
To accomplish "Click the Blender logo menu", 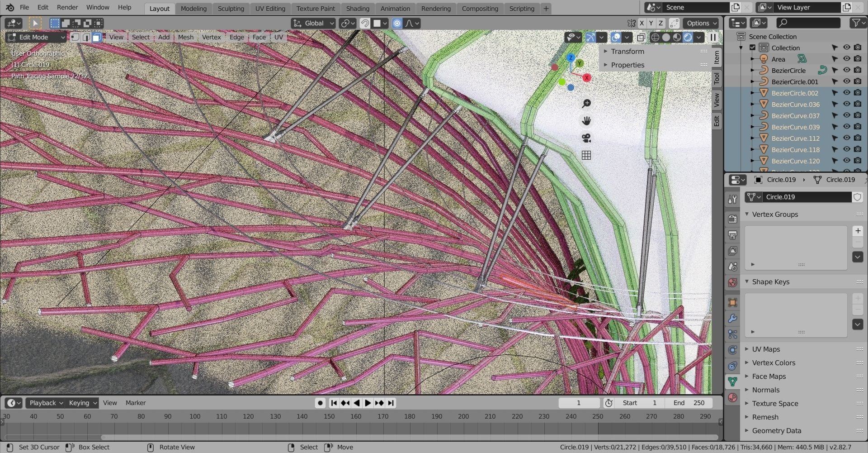I will (x=10, y=7).
